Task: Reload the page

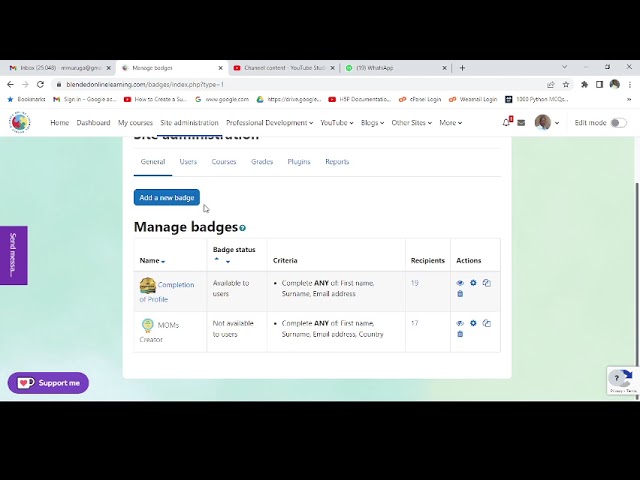Action: click(x=40, y=84)
